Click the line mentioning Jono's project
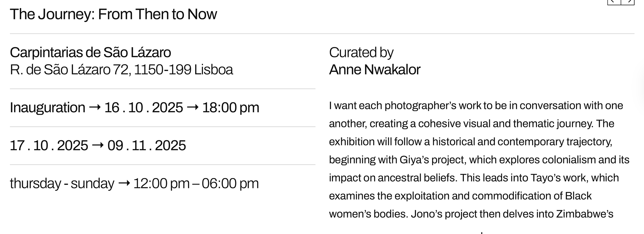Screen dimensions: 644x234 point(471,214)
